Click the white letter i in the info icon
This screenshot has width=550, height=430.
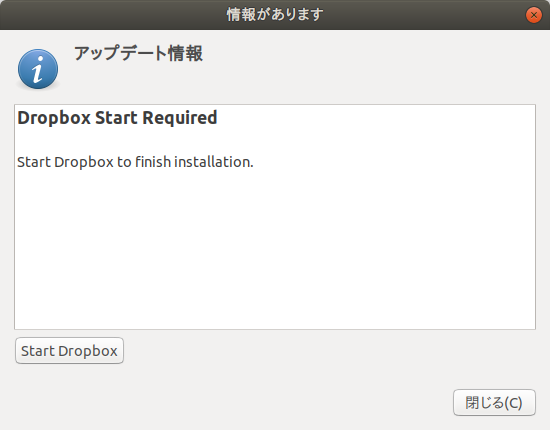(x=38, y=69)
